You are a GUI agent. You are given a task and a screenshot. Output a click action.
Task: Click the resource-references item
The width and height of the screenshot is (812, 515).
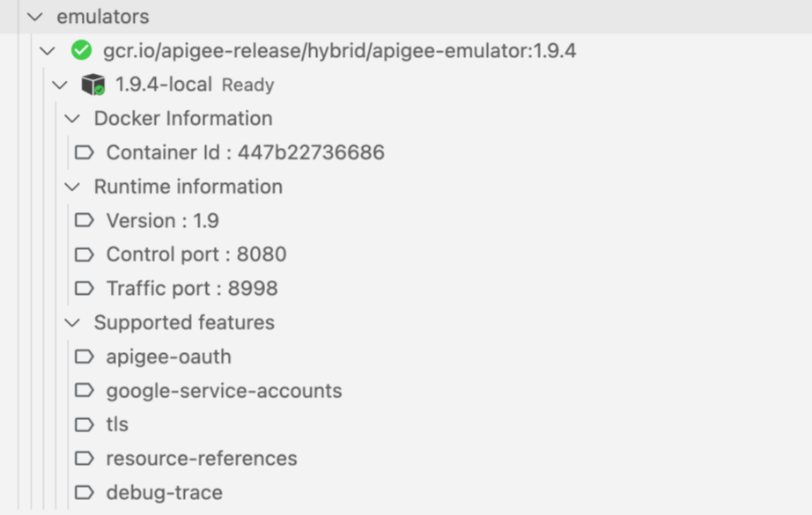(201, 458)
